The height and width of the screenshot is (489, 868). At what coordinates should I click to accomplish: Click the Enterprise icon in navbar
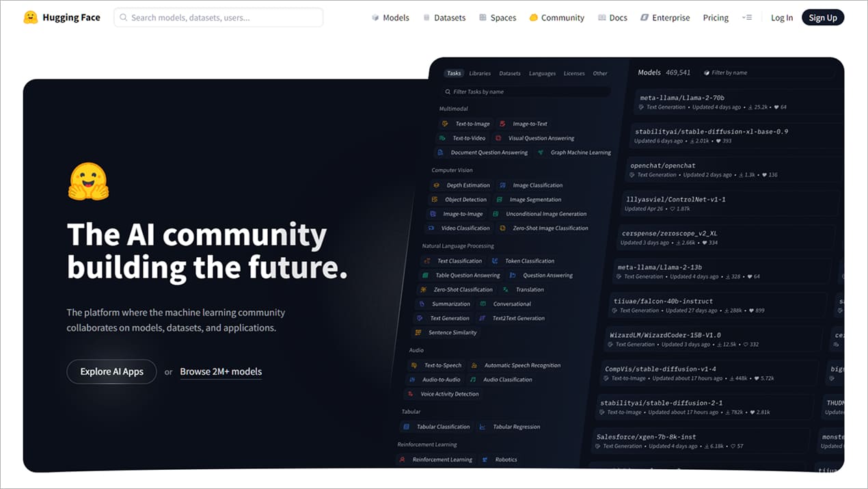[x=645, y=18]
